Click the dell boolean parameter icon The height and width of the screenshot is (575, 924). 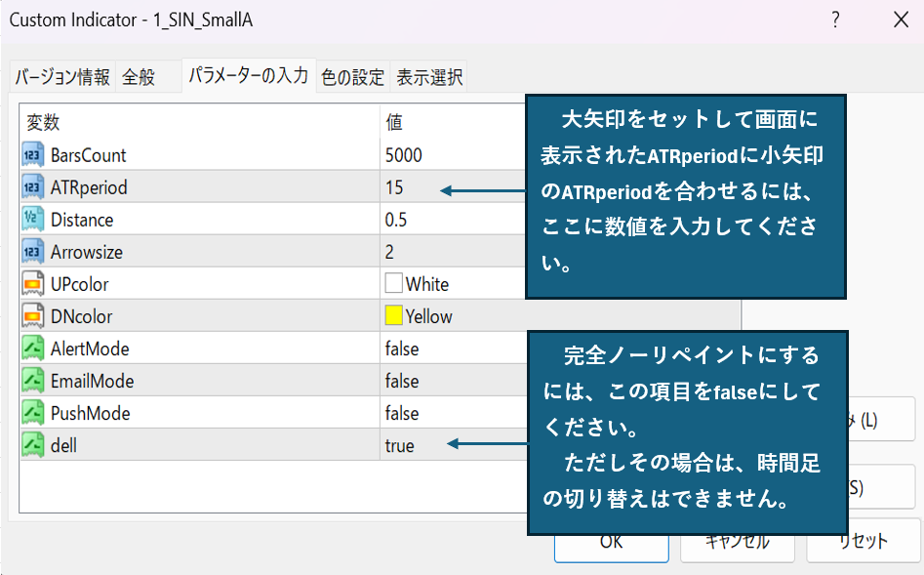pyautogui.click(x=33, y=445)
